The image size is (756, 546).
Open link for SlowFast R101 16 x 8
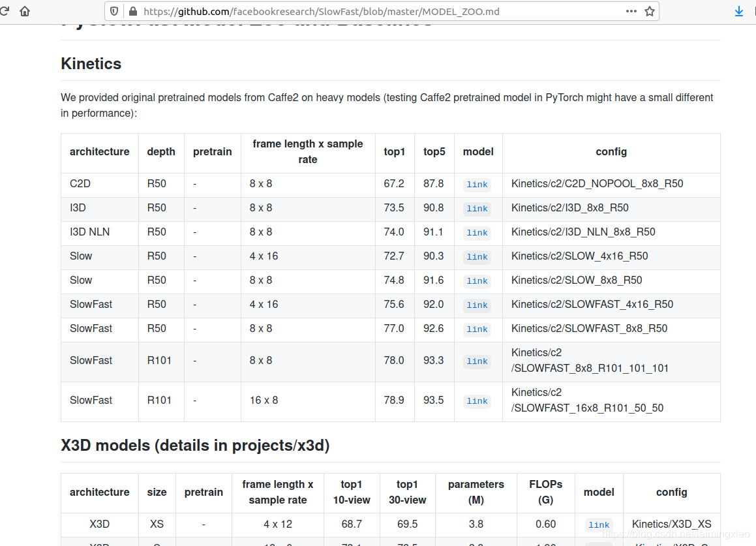(x=477, y=401)
